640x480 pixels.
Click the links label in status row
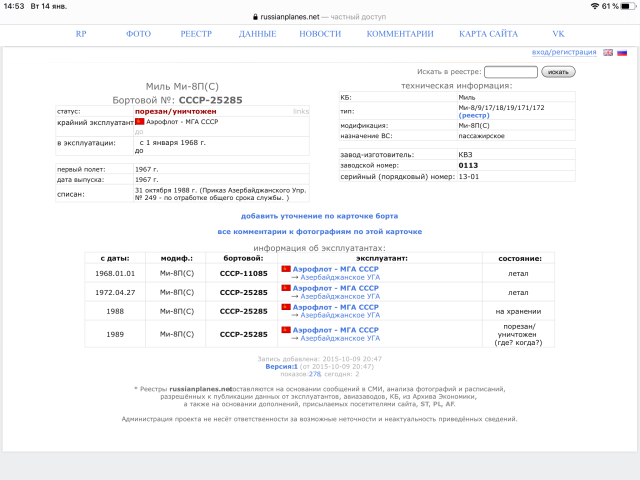pyautogui.click(x=301, y=111)
